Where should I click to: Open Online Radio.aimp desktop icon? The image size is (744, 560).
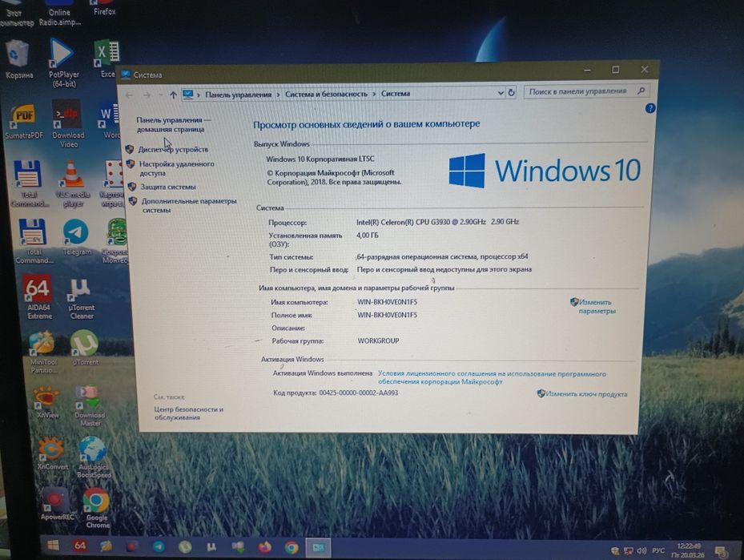pos(59,14)
